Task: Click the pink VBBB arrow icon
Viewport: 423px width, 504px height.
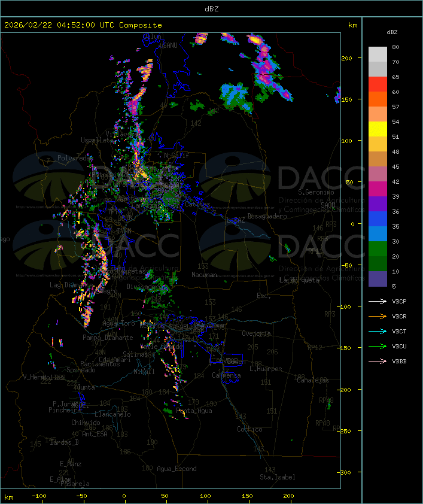Action: 378,362
